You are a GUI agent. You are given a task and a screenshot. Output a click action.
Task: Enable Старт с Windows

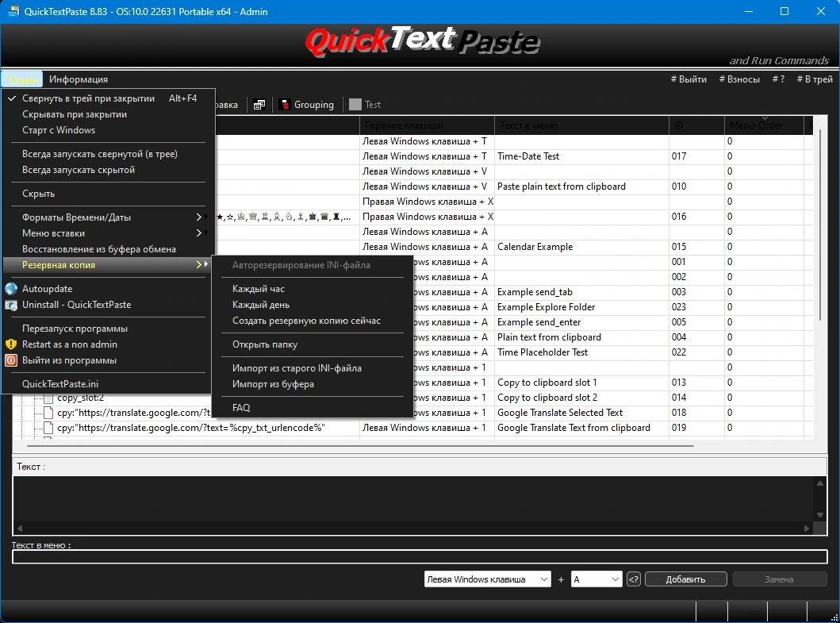point(107,130)
